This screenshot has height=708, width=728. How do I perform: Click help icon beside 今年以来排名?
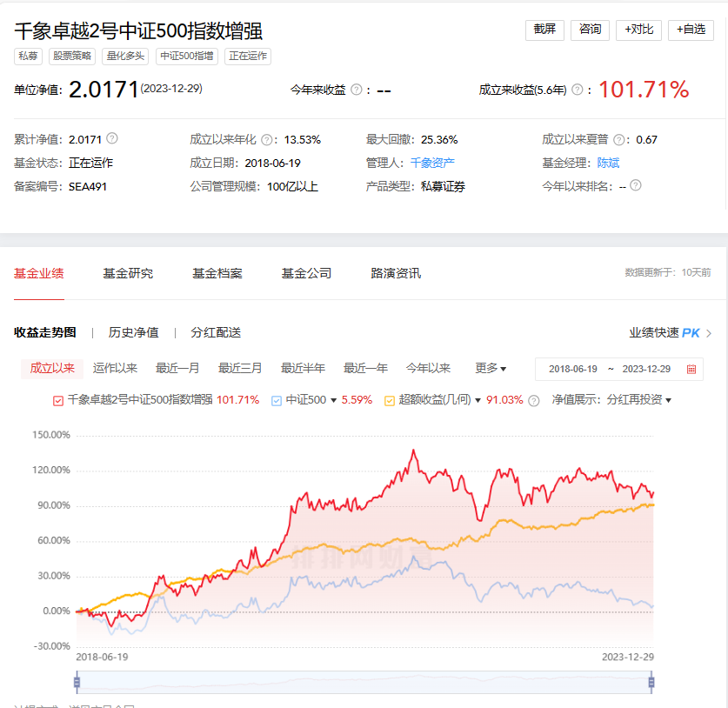(x=636, y=185)
